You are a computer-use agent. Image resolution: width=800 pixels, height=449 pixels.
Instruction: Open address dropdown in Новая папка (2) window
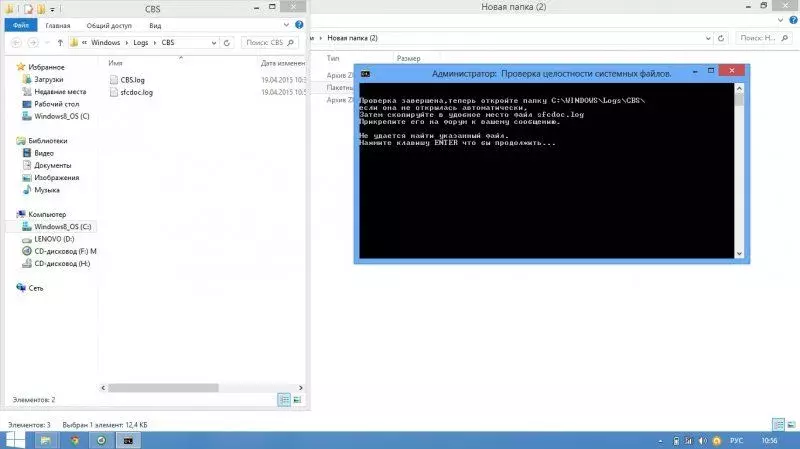708,38
